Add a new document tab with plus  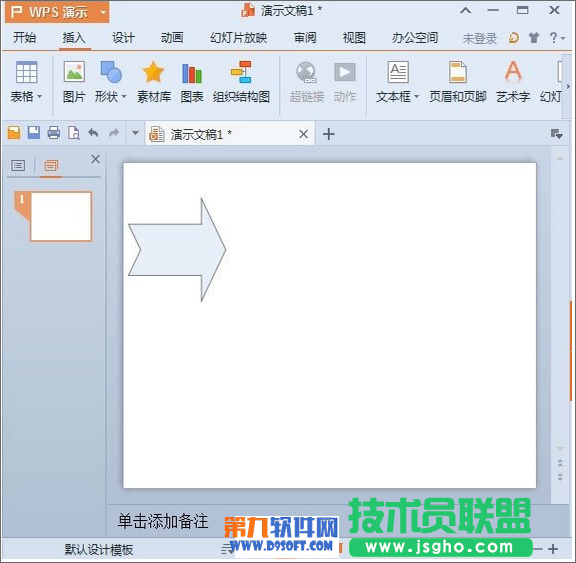tap(329, 134)
